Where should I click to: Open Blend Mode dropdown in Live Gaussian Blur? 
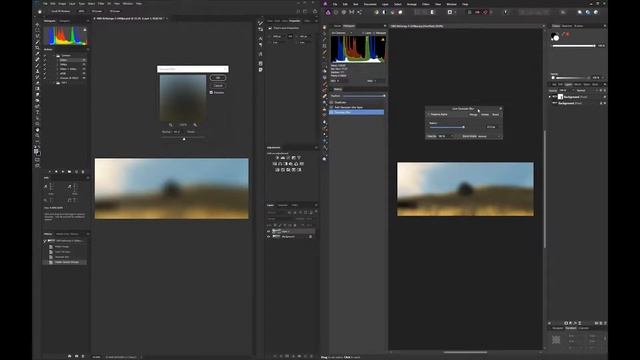489,136
